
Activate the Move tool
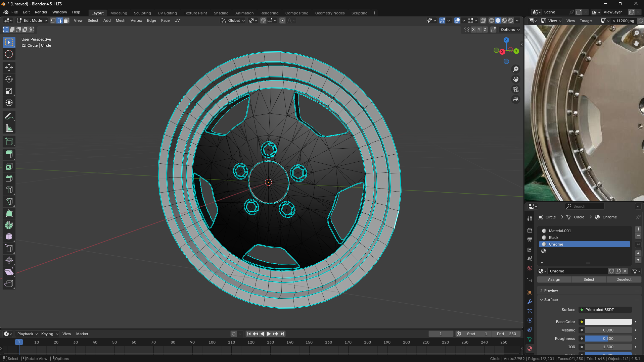9,67
